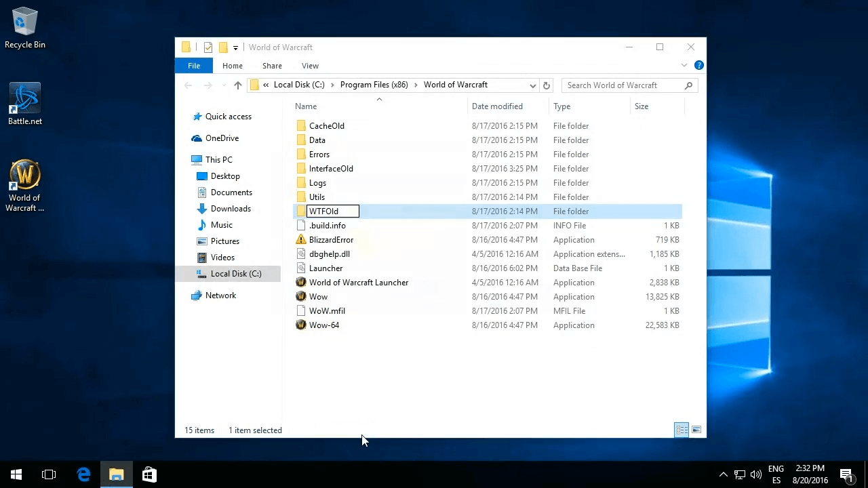868x488 pixels.
Task: Go up one folder level
Action: [237, 85]
